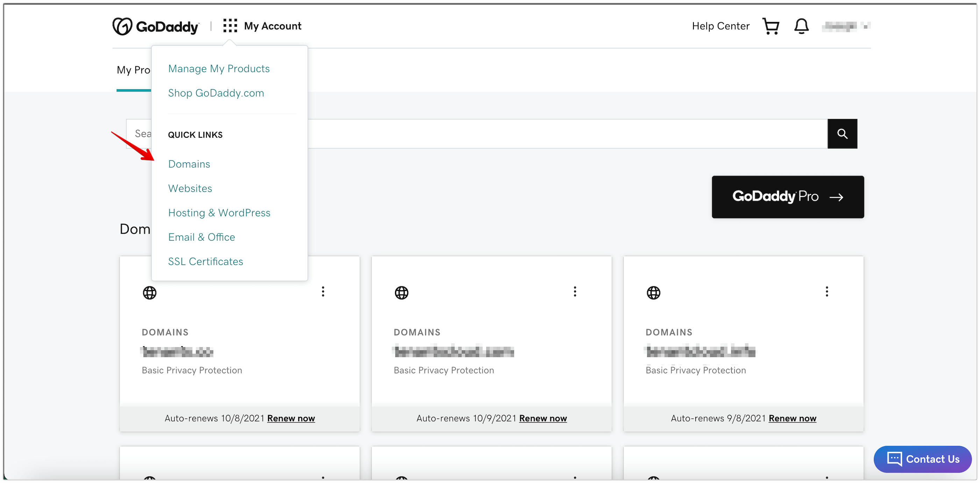The width and height of the screenshot is (980, 483).
Task: Open Email & Office quick link
Action: pos(201,237)
